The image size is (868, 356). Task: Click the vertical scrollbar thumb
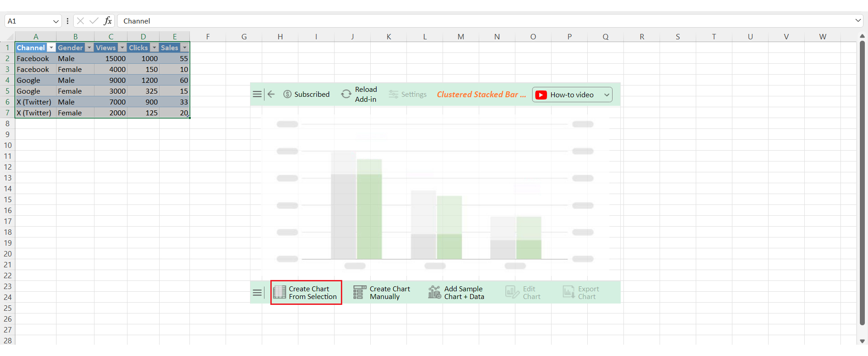tap(862, 183)
